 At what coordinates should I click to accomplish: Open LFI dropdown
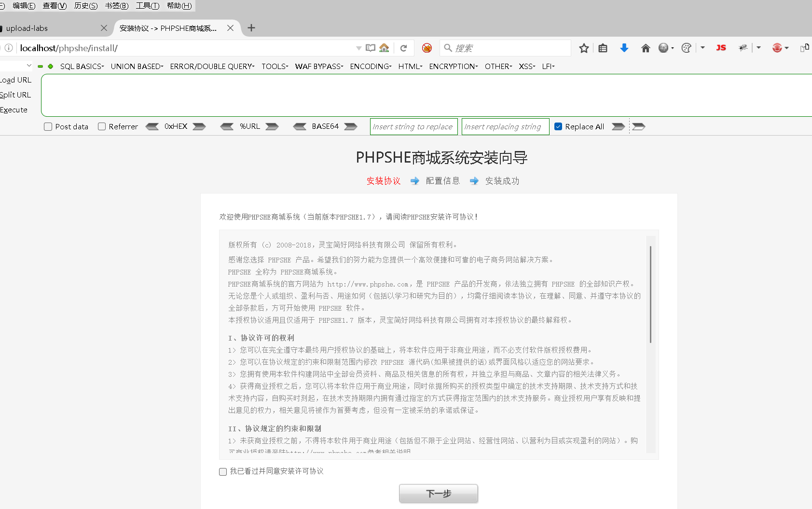point(549,67)
